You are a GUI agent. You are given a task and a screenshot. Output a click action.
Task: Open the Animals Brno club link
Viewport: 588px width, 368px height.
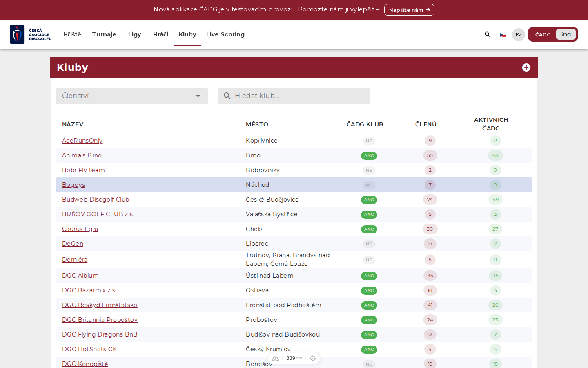click(x=82, y=155)
